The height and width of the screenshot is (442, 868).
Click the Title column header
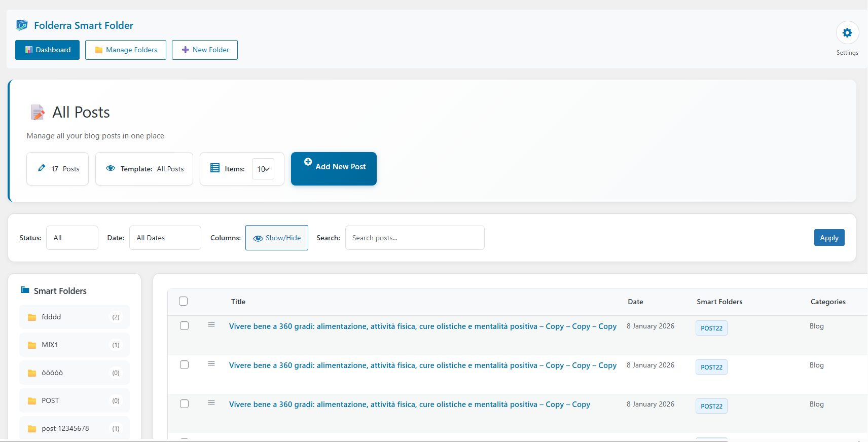[238, 302]
